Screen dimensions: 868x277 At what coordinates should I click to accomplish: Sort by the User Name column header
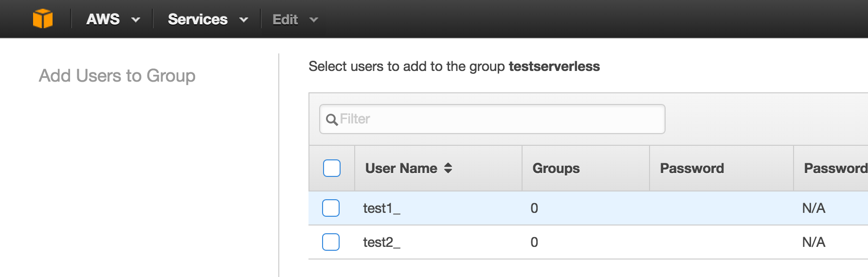(x=401, y=168)
